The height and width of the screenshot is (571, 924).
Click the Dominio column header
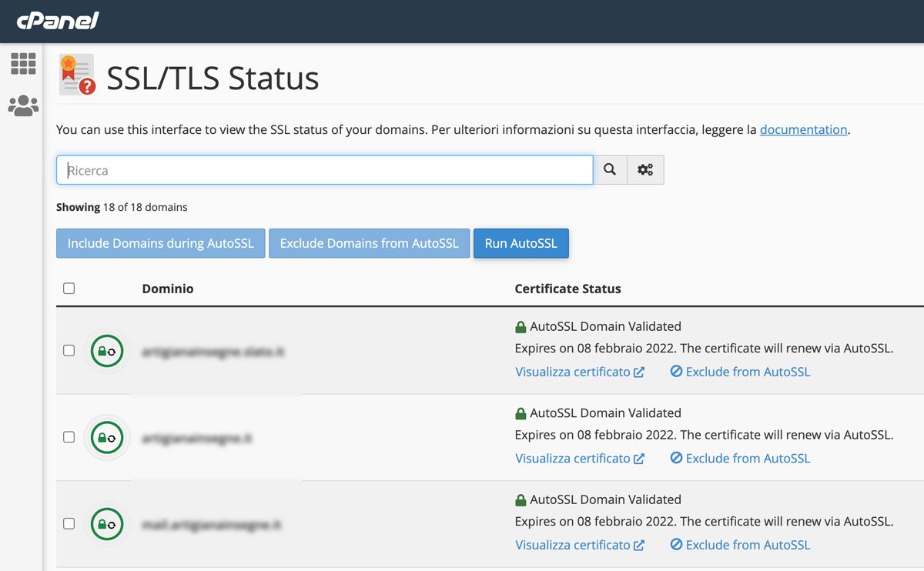coord(168,289)
